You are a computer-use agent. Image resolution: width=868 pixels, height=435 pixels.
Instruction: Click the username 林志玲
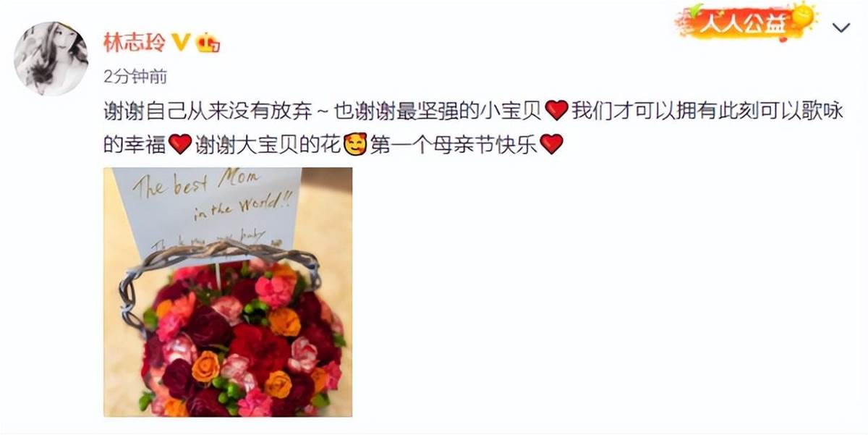135,43
